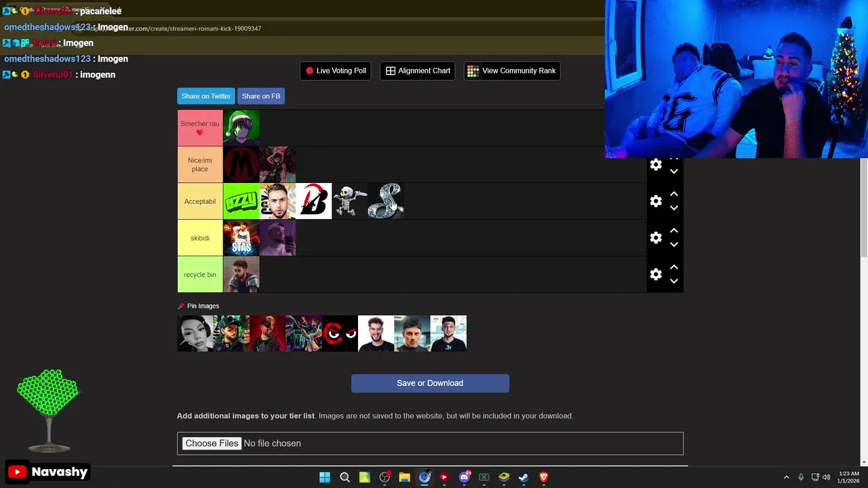Screen dimensions: 868x488
Task: Open the Windows Start menu
Action: click(325, 477)
